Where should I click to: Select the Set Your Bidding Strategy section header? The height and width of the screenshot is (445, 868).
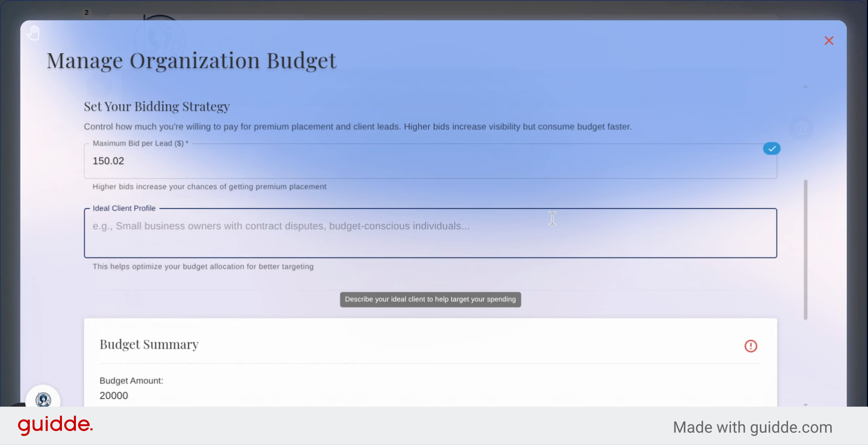(156, 107)
